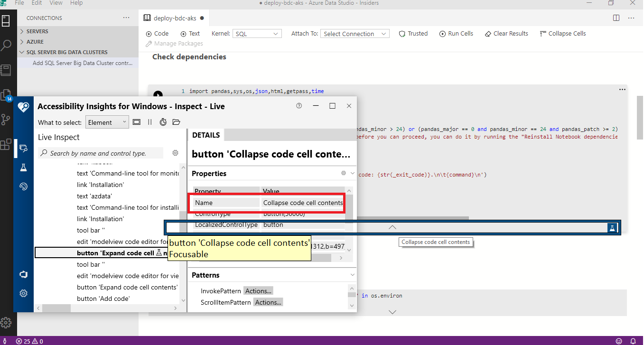Select the Tests beaker icon in Accessibility Insights
This screenshot has height=345, width=644.
pos(24,167)
